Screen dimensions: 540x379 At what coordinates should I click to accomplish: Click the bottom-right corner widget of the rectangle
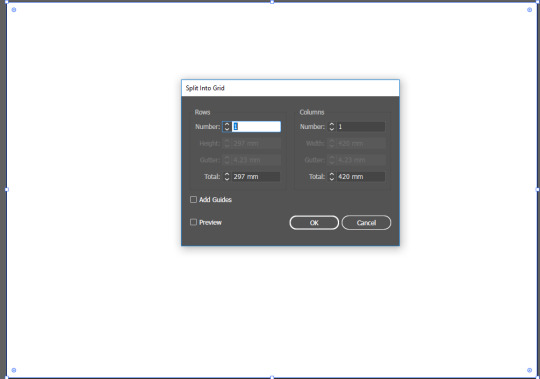click(530, 370)
